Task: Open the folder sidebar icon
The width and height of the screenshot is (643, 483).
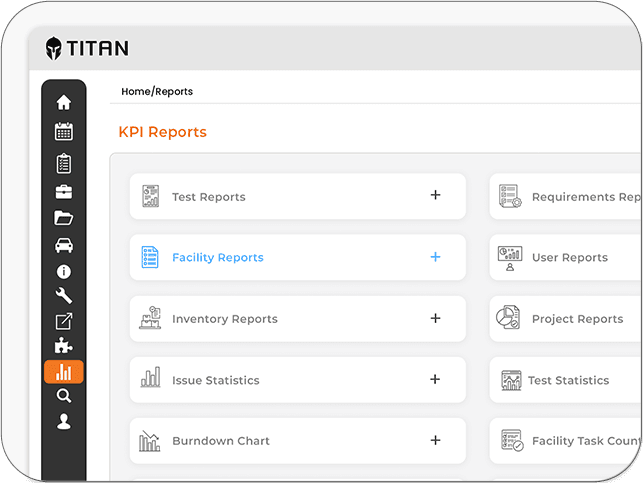Action: (x=64, y=218)
